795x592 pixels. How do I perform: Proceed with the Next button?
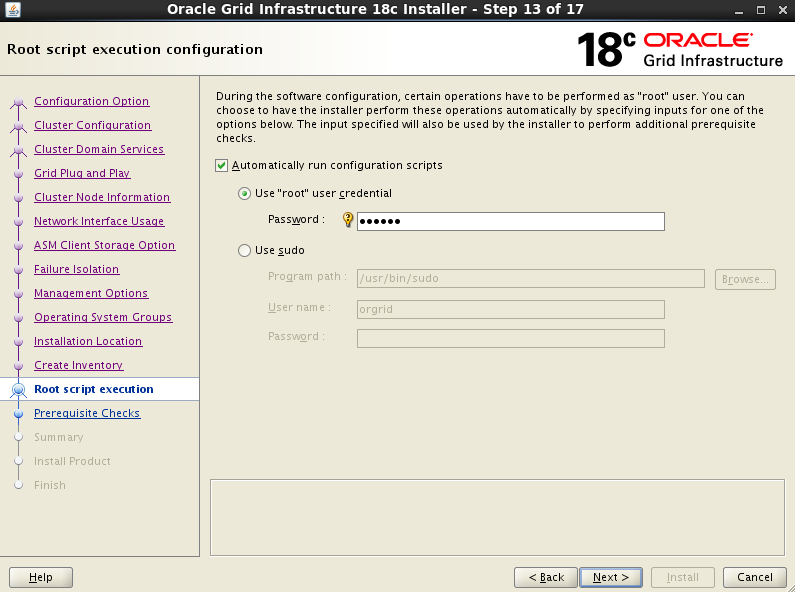tap(611, 577)
